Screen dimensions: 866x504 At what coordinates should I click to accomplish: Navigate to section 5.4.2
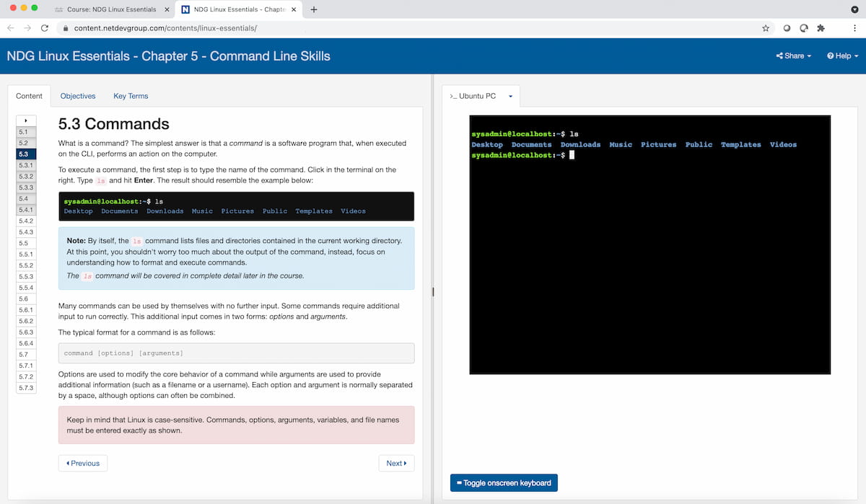pos(25,221)
